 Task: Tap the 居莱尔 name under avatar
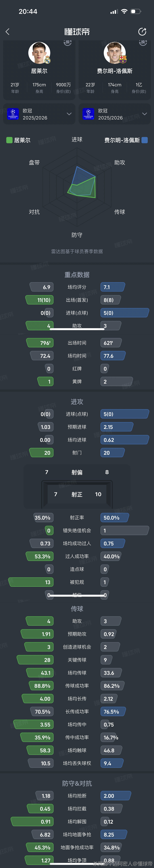[x=39, y=71]
